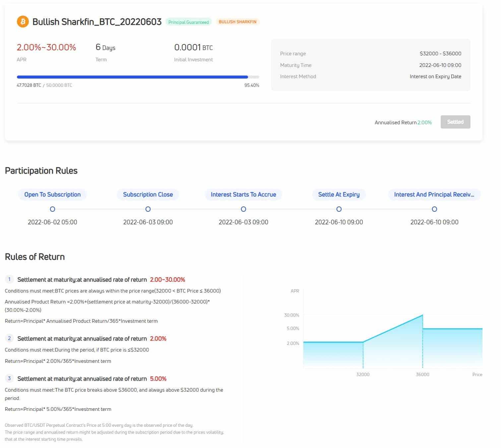This screenshot has width=501, height=448.
Task: Click the 30.00% peak on APR chart
Action: pos(422,315)
